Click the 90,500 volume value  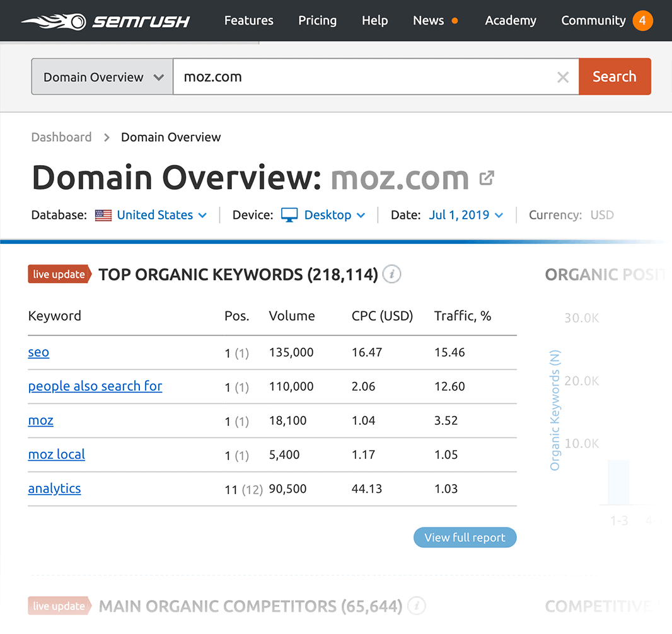287,489
